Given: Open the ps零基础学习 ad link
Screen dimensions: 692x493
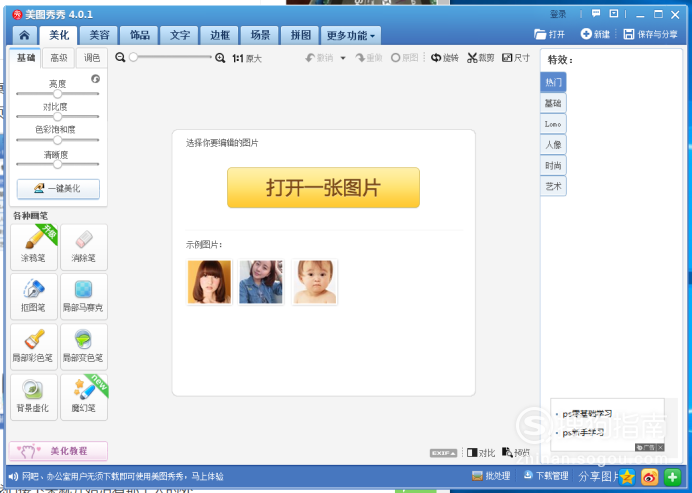Looking at the screenshot, I should pyautogui.click(x=587, y=414).
